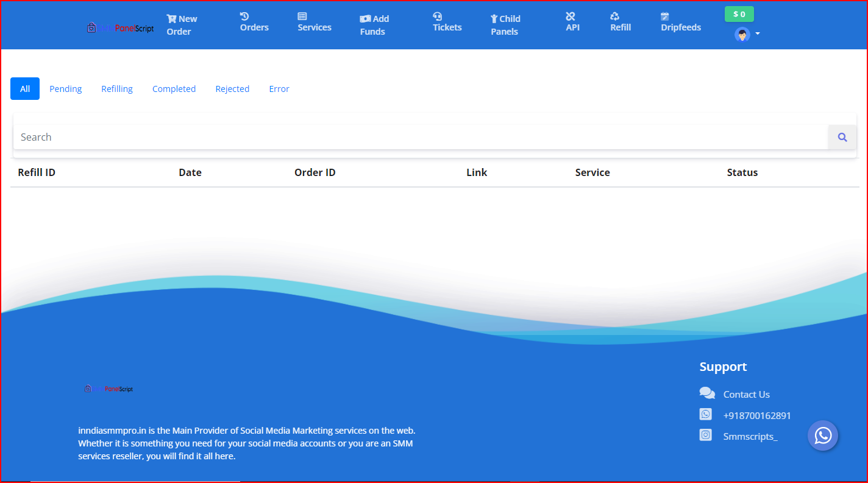Open the Contact Us support link
Image resolution: width=868 pixels, height=483 pixels.
coord(746,394)
